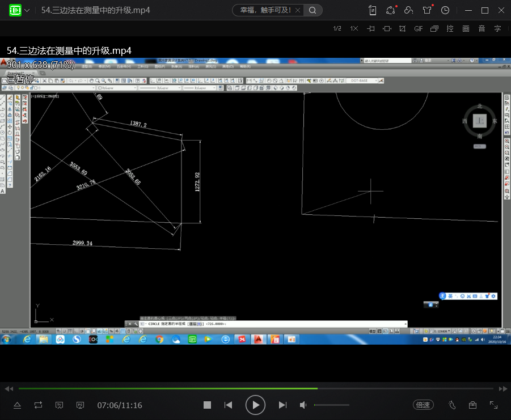Open the toolbox icon in control bar
511x420 pixels.
click(x=472, y=405)
